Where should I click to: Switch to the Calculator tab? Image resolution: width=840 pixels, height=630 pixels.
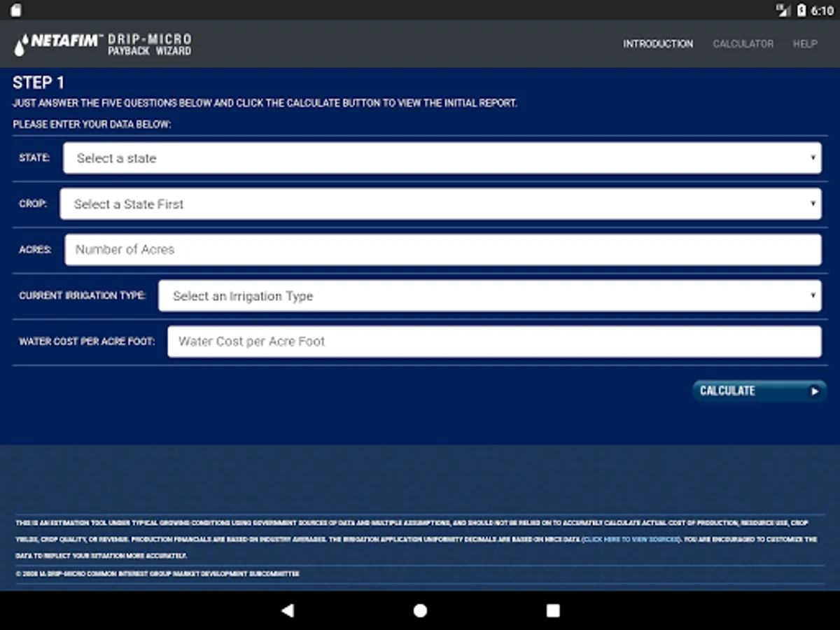[x=743, y=43]
